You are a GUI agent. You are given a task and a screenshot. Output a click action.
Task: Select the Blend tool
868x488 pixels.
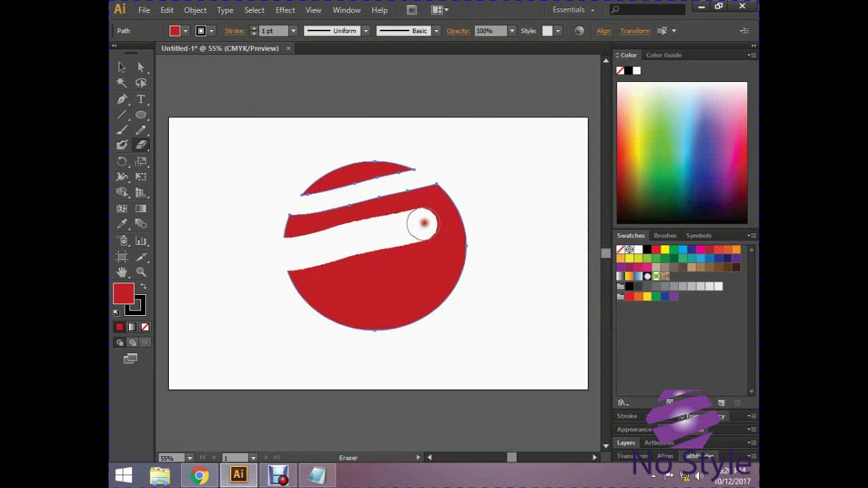point(141,224)
